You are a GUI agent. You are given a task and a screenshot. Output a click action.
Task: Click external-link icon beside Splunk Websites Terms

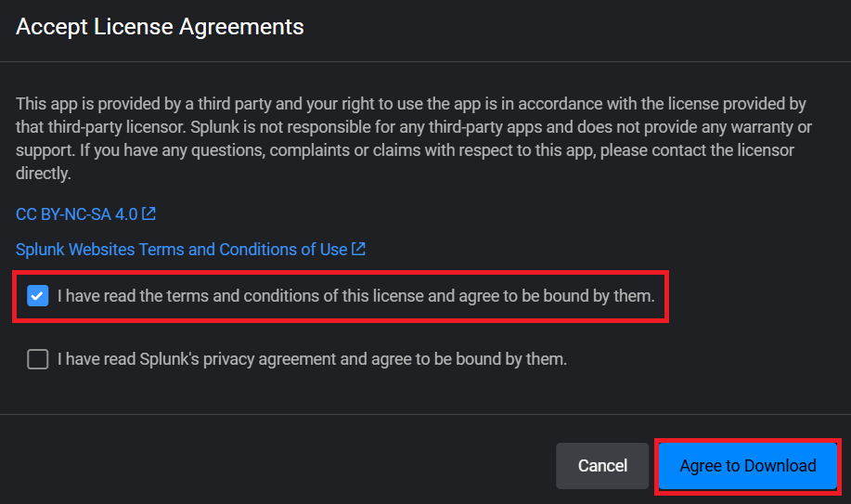point(359,250)
